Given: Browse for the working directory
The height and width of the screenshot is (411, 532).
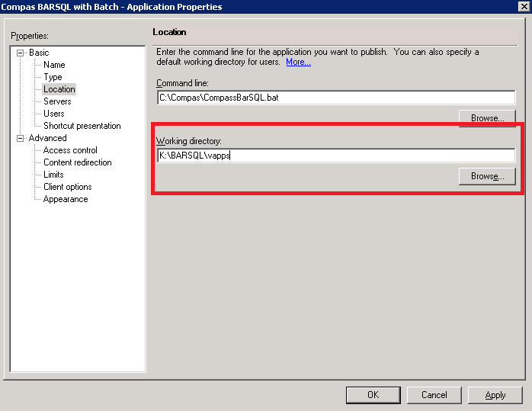Looking at the screenshot, I should (x=487, y=176).
